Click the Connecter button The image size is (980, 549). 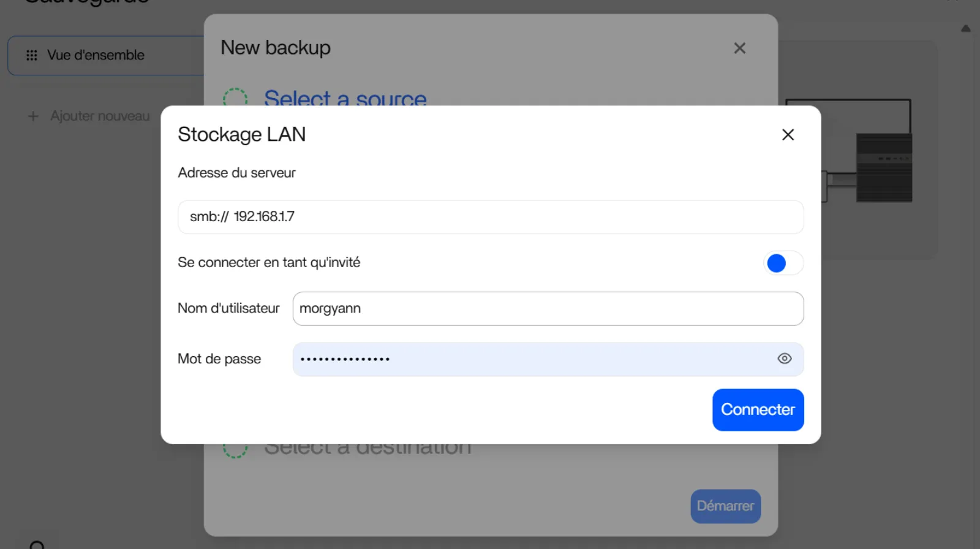[758, 410]
